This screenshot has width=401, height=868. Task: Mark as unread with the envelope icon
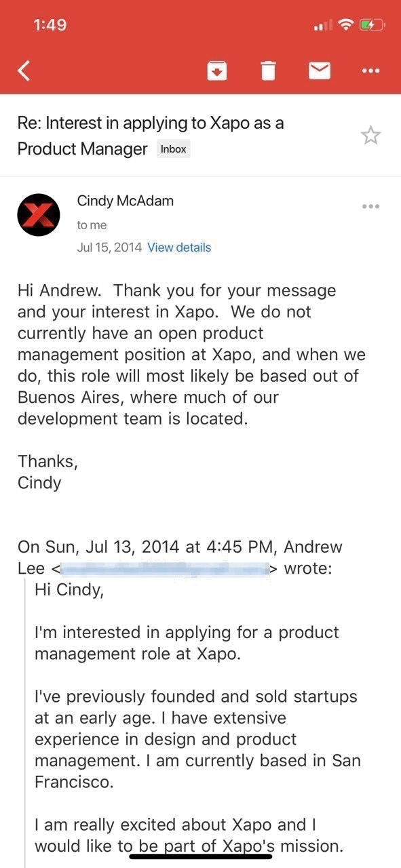320,70
